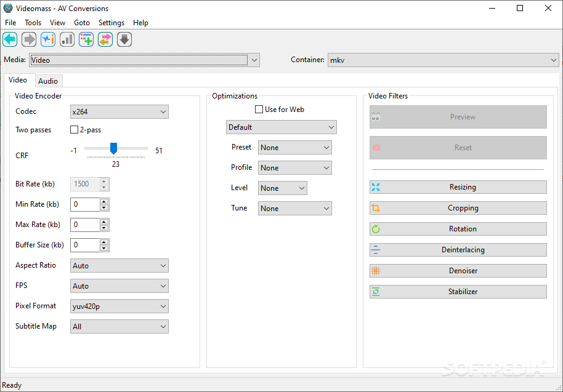Maximize the Videomass window
563x392 pixels.
coord(520,8)
